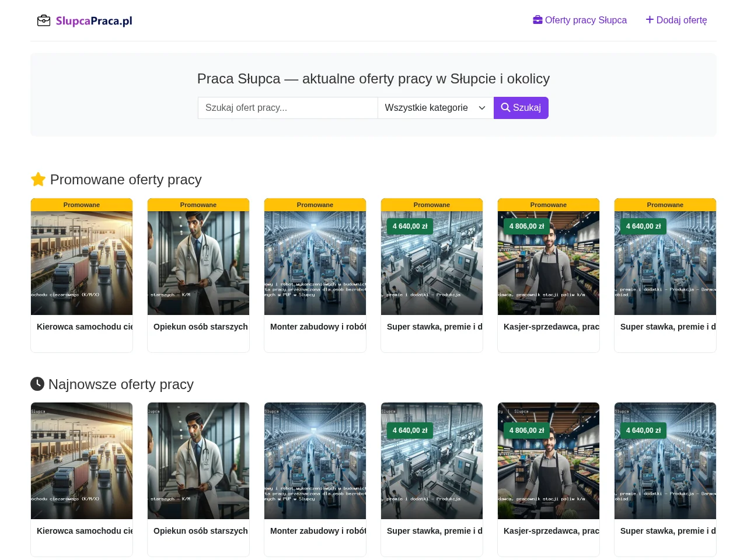The height and width of the screenshot is (560, 747).
Task: Open promoted Kierowca samochodu ciężarowego thumbnail
Action: tap(82, 263)
